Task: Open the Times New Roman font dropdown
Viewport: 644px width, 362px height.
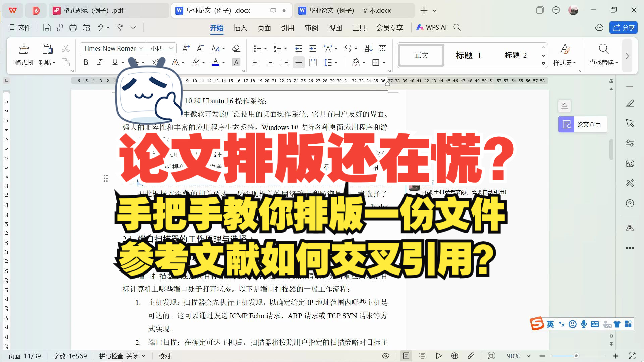Action: [x=141, y=48]
